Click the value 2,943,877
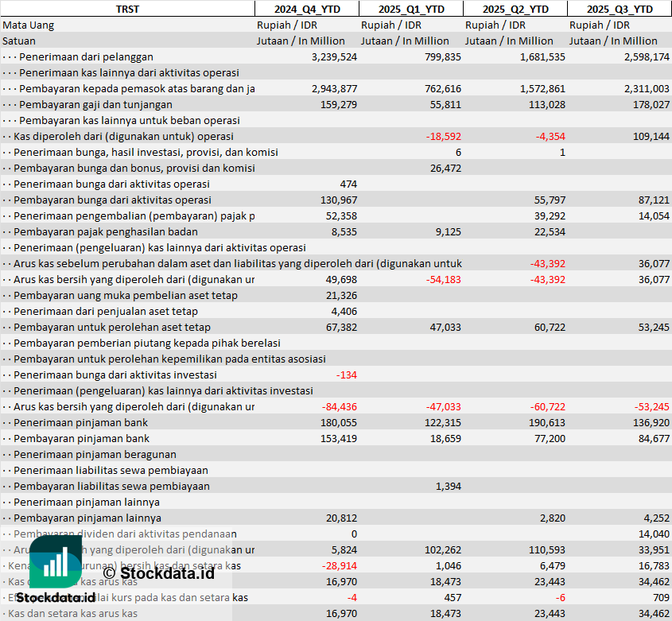This screenshot has height=621, width=672. click(334, 89)
